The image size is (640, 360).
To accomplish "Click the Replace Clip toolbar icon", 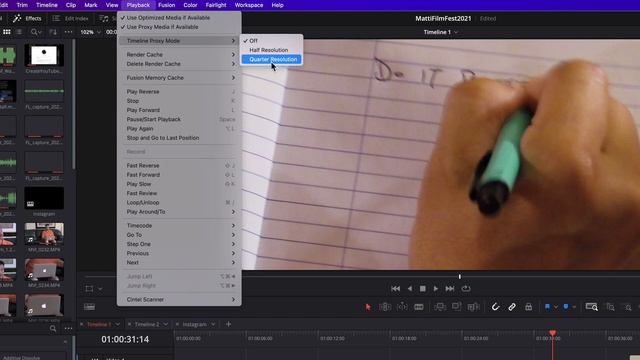I will (473, 307).
